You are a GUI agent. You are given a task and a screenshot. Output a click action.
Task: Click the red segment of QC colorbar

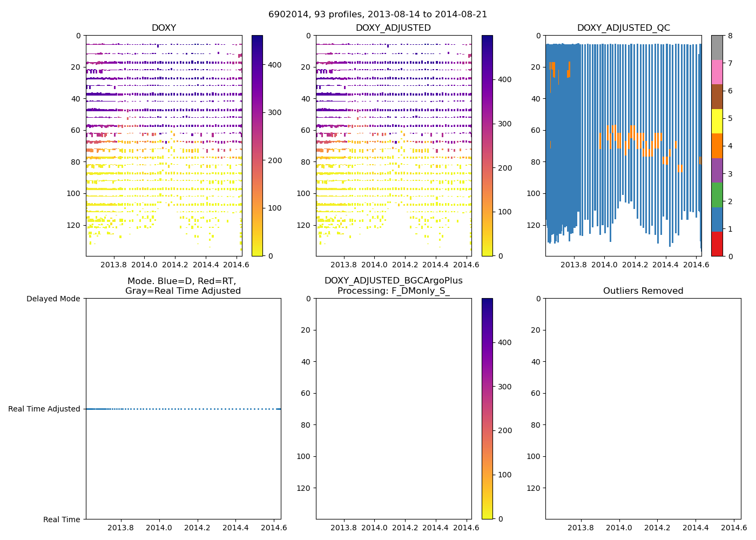(717, 244)
